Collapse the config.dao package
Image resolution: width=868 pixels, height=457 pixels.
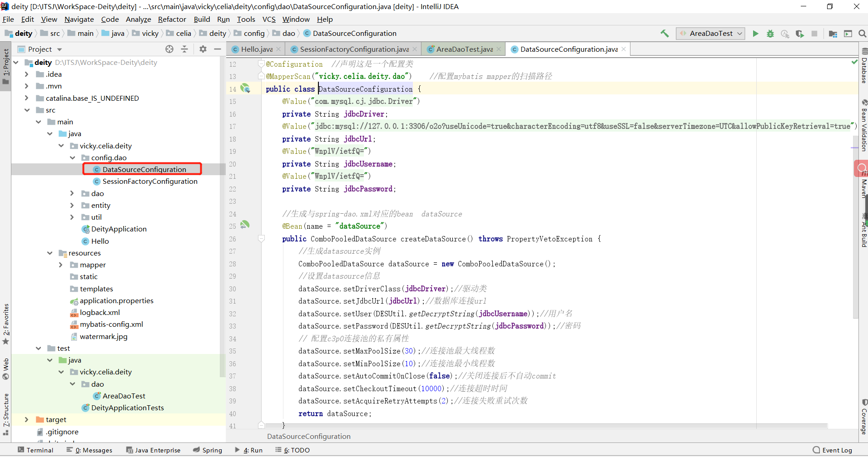click(72, 157)
